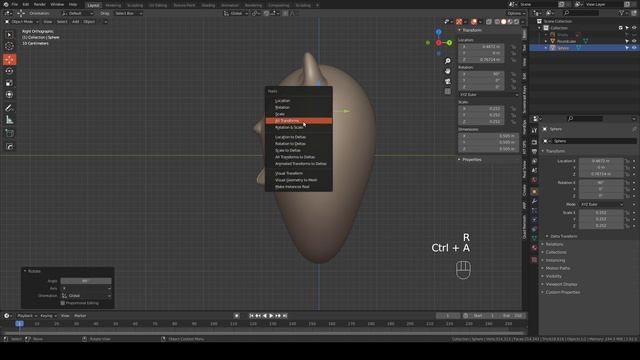Open the Material properties tab
This screenshot has height=360, width=640.
tap(534, 248)
